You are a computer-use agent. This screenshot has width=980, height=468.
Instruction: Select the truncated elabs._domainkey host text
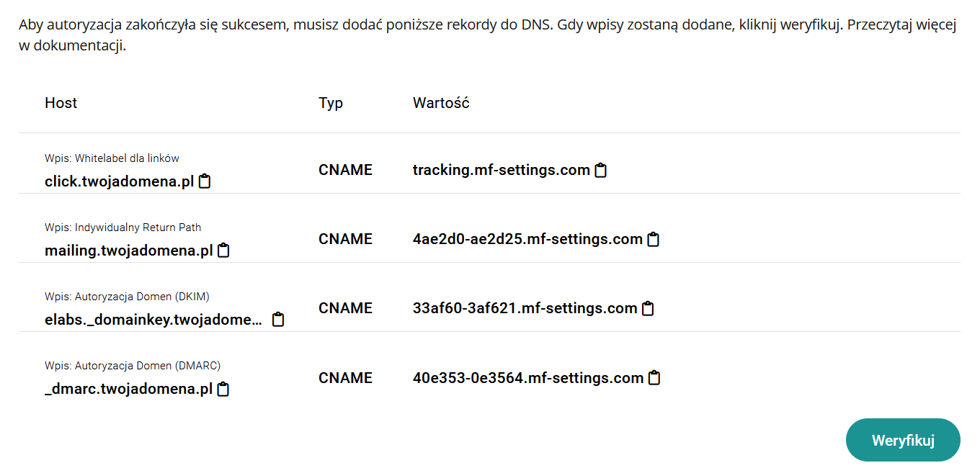[x=153, y=320]
